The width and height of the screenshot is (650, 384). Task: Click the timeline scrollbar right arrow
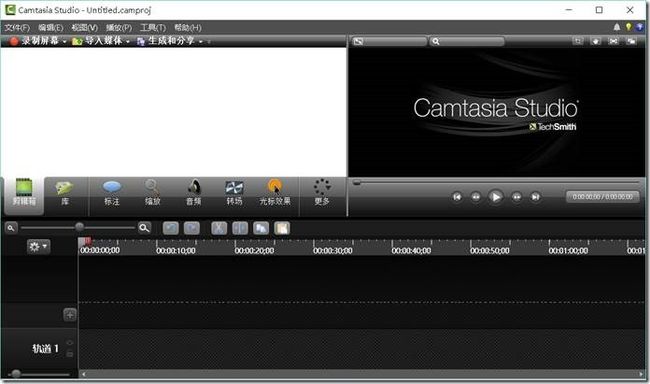click(641, 374)
